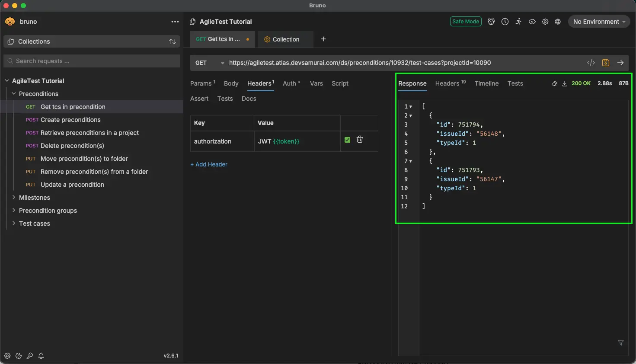The image size is (636, 364).
Task: Fold JSON at line 1 arrow
Action: [411, 106]
